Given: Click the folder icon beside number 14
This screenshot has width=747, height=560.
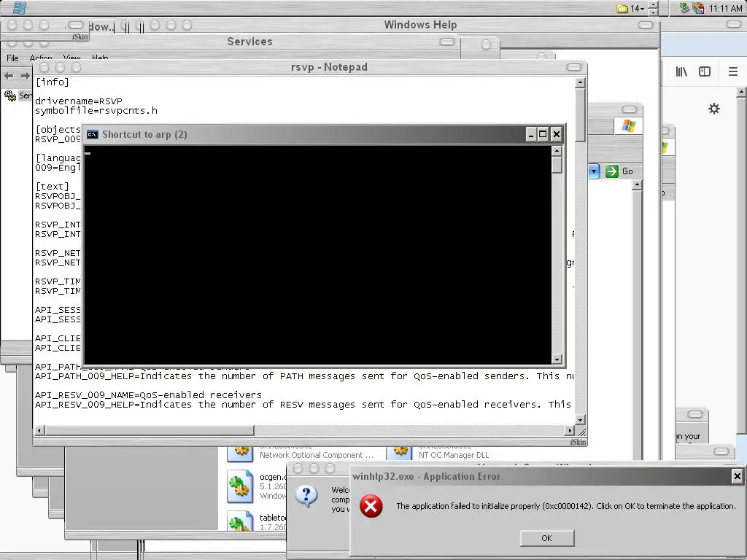Looking at the screenshot, I should click(x=622, y=8).
